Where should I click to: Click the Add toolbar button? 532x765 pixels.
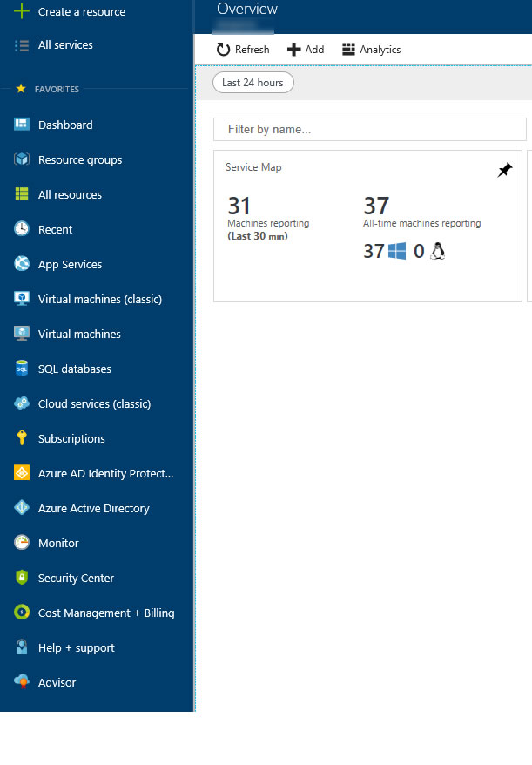(306, 50)
